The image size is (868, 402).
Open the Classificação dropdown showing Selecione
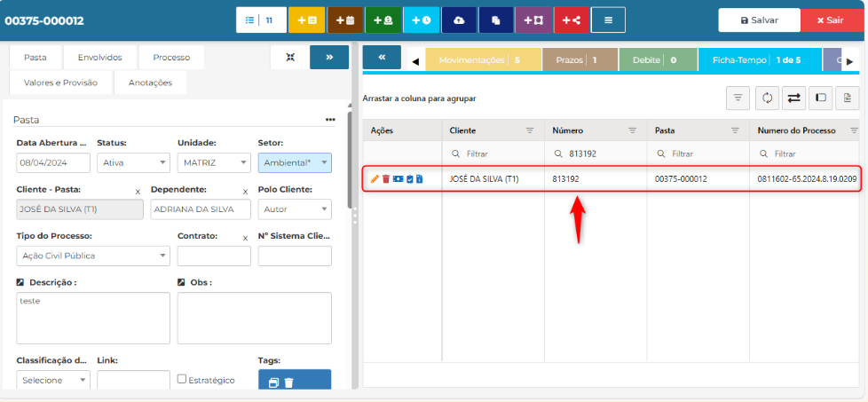coord(53,381)
